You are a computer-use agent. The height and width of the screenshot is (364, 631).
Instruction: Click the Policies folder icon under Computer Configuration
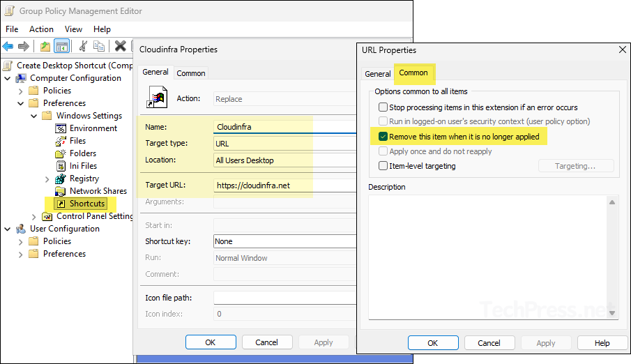pos(33,91)
